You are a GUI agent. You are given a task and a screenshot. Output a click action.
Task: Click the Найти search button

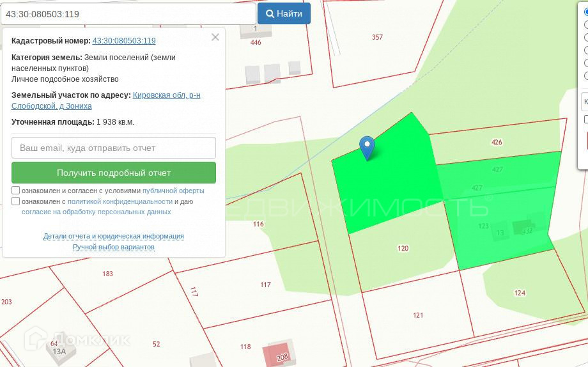[284, 13]
